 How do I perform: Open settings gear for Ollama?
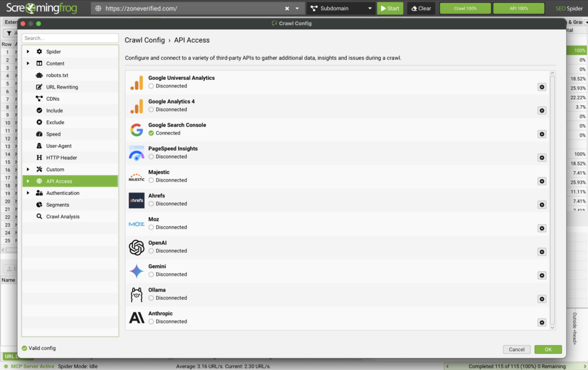(x=541, y=299)
